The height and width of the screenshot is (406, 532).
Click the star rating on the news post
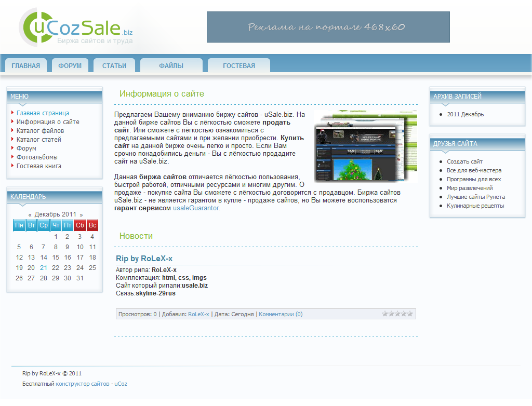397,314
